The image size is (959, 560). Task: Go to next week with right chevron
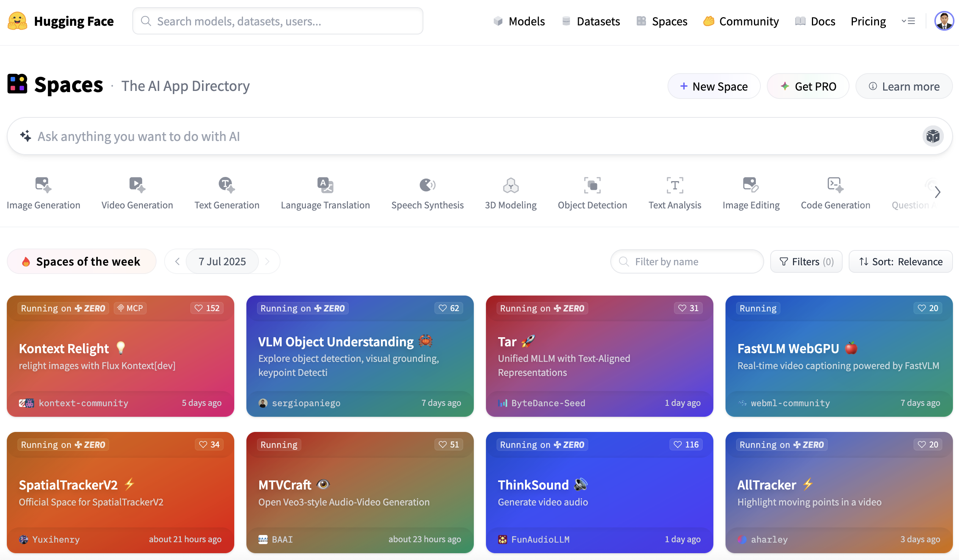[x=267, y=262]
